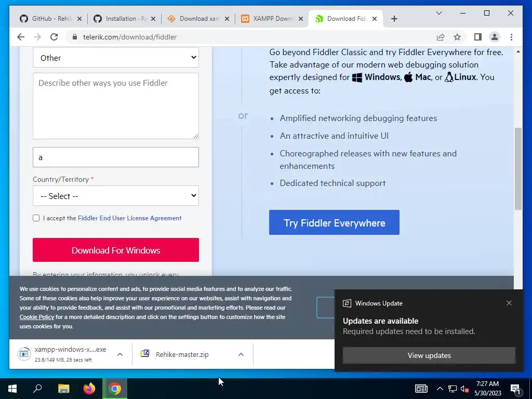532x399 pixels.
Task: Expand options for Rehike-master.zip
Action: tap(241, 354)
